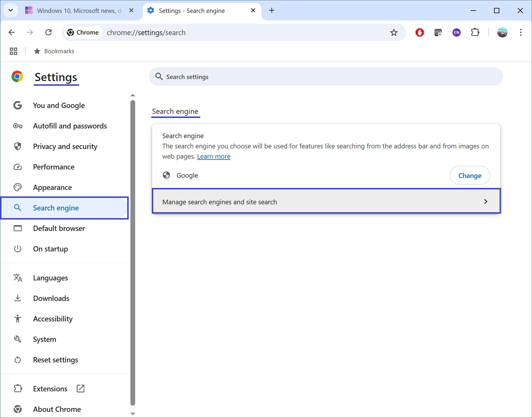Viewport: 532px width, 418px height.
Task: Click the Chrome site info chip
Action: coord(83,32)
